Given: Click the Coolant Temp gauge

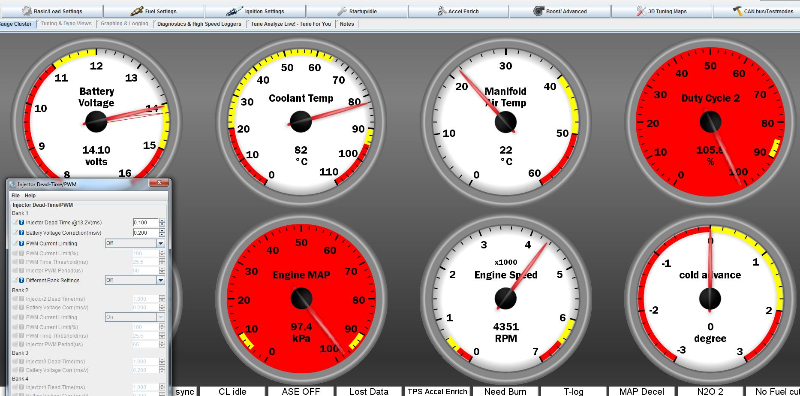Looking at the screenshot, I should pos(301,121).
